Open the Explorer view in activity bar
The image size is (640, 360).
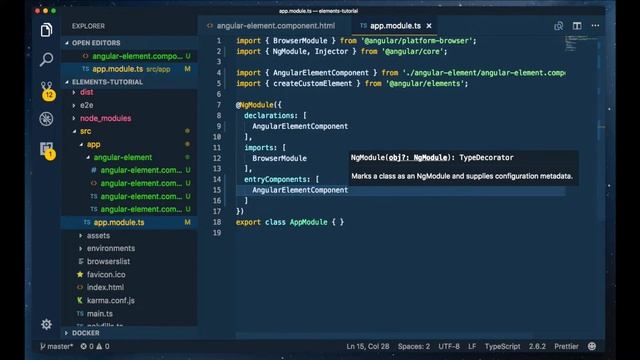tap(46, 30)
